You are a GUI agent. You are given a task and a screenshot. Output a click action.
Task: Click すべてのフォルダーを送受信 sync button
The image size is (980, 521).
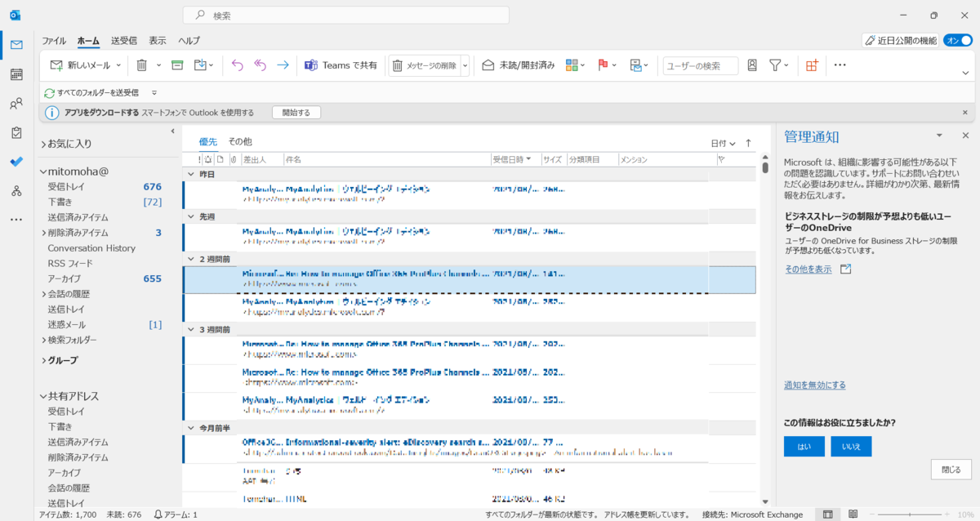tap(91, 93)
